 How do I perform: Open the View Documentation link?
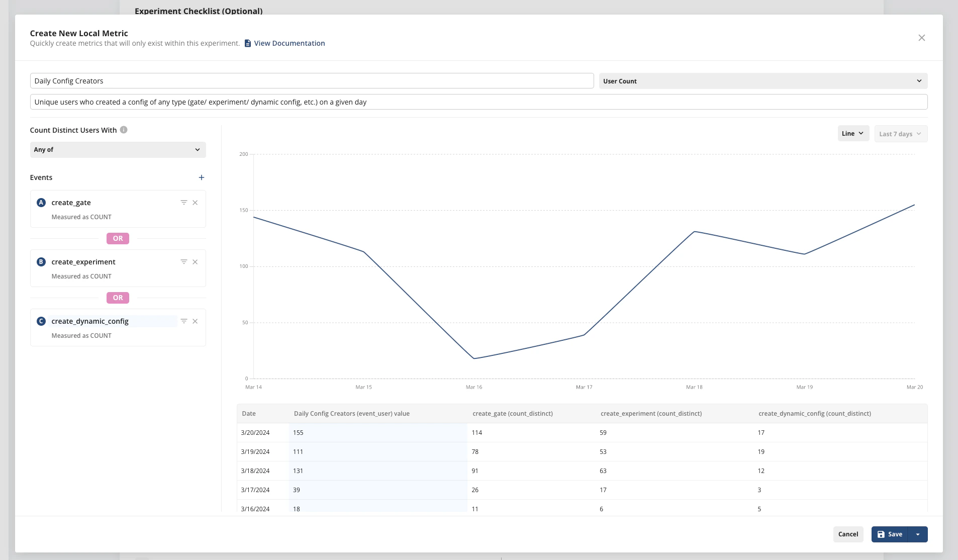[x=289, y=43]
